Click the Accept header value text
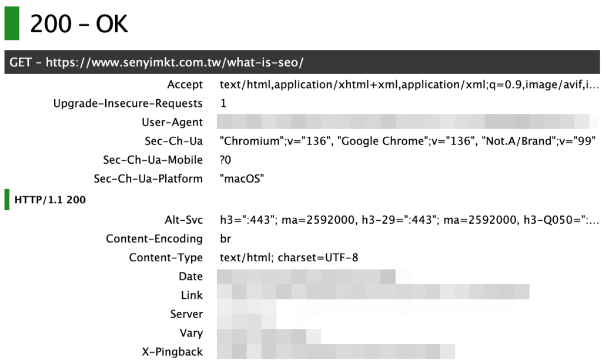This screenshot has height=364, width=602. [409, 85]
